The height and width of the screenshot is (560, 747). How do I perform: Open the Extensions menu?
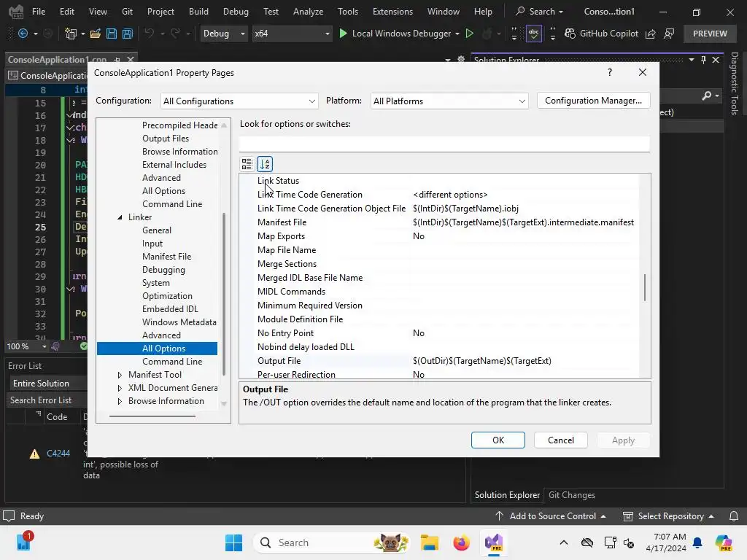click(392, 12)
